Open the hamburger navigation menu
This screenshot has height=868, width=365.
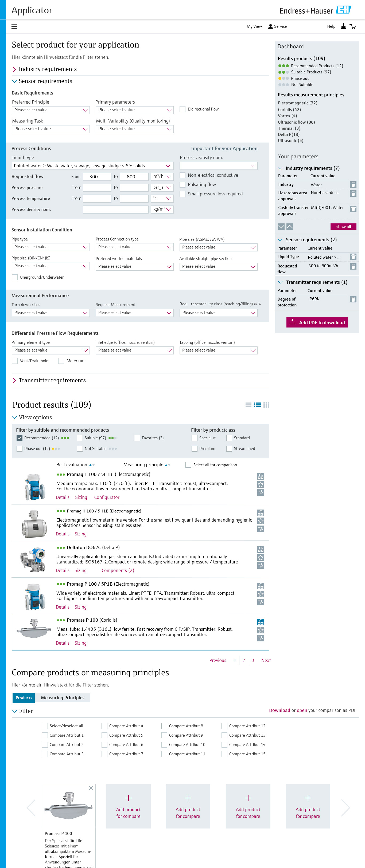pos(14,26)
